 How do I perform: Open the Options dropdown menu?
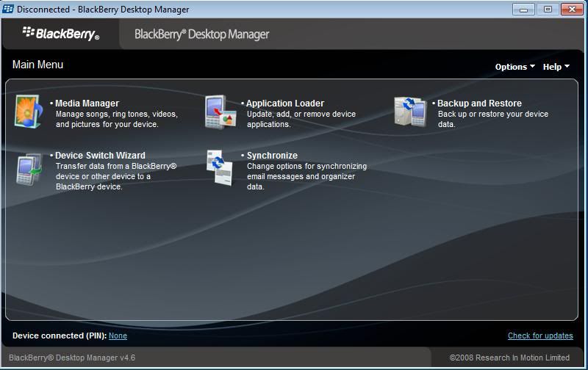click(x=515, y=67)
